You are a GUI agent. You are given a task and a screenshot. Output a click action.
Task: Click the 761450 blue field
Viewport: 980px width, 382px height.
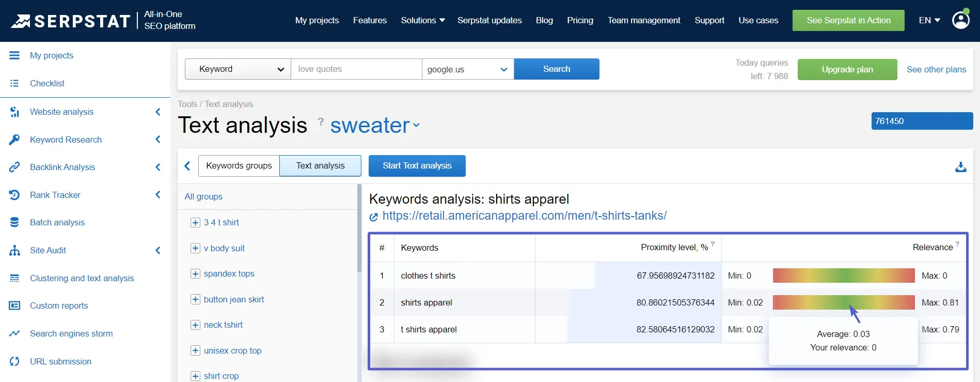pos(922,121)
